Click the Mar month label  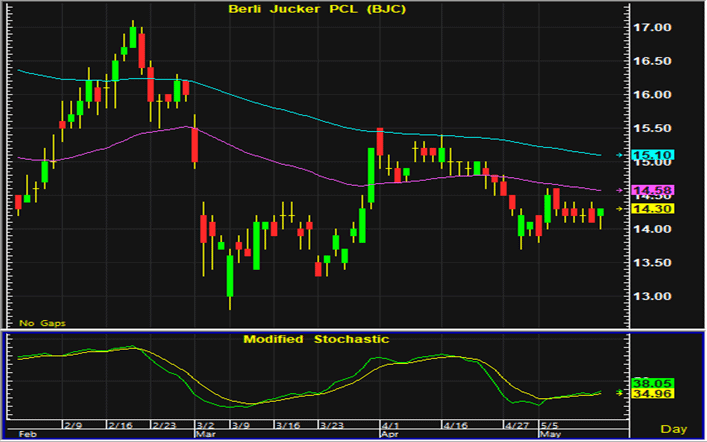(x=204, y=434)
